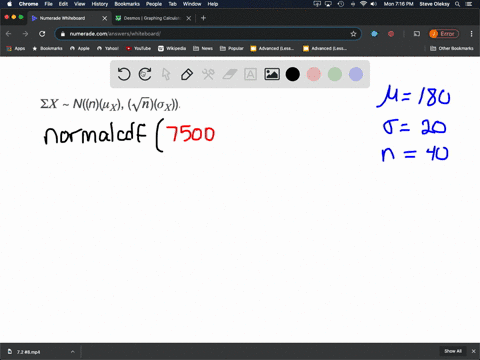The image size is (480, 360).
Task: Go forward in browser history
Action: [x=25, y=34]
